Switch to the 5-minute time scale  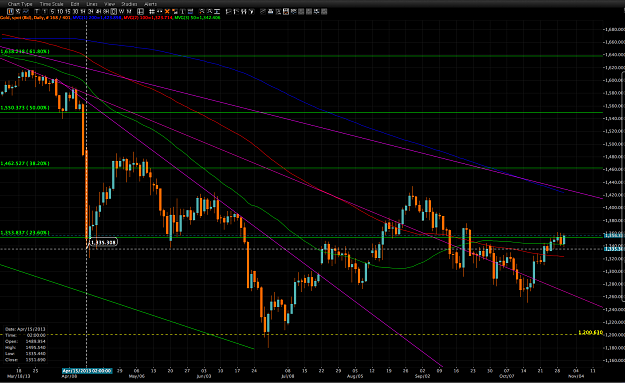(x=52, y=12)
